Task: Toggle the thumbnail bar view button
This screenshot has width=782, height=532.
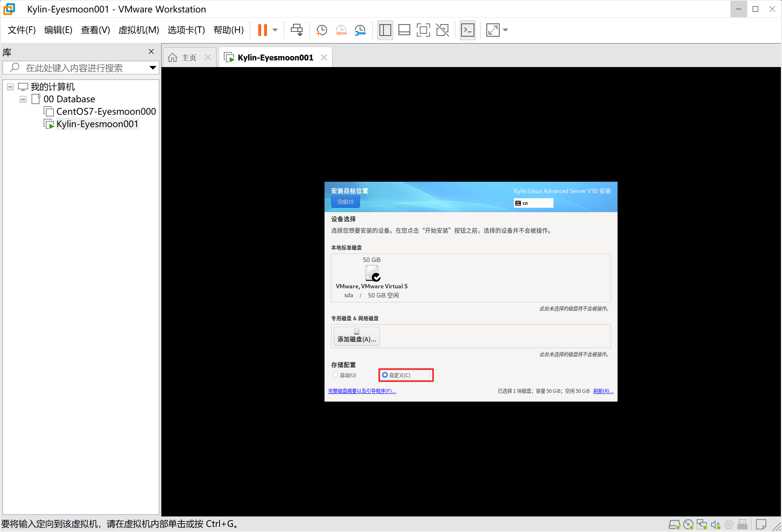Action: [404, 30]
